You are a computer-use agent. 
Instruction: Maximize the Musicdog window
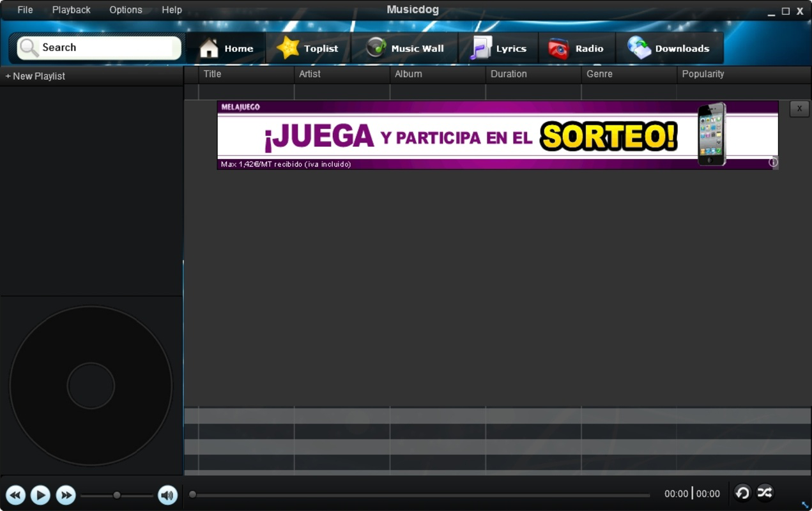pyautogui.click(x=786, y=11)
